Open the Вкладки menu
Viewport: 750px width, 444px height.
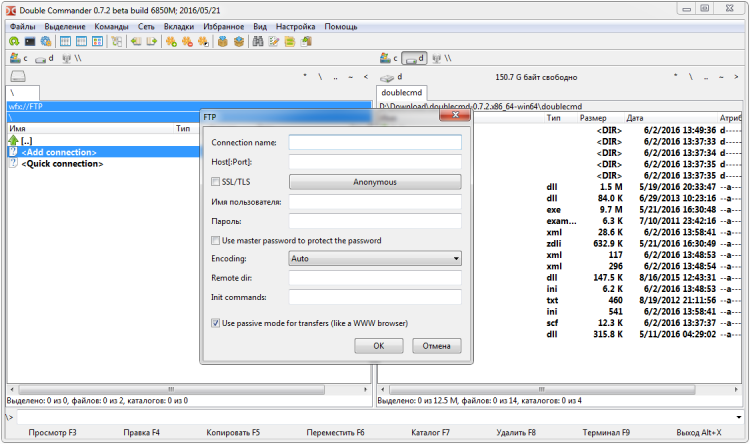click(x=179, y=27)
